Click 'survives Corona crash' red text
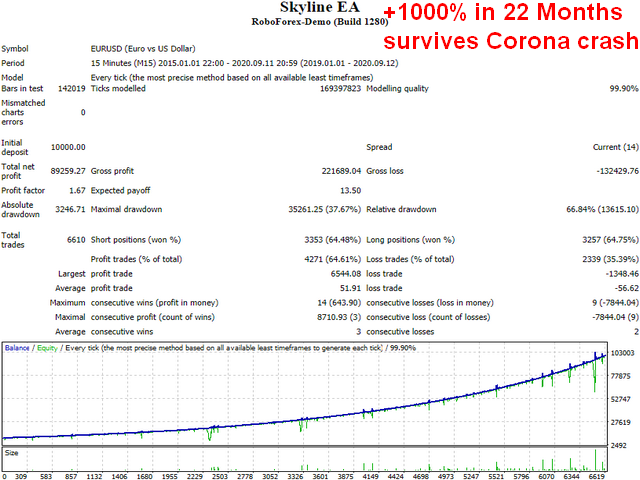The width and height of the screenshot is (640, 480). [511, 41]
